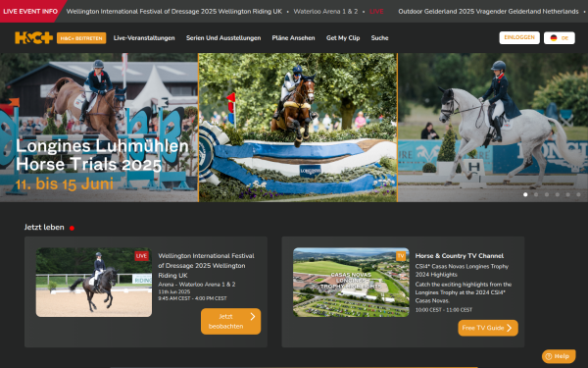Click the 11. bis 15 Juni date text
The height and width of the screenshot is (368, 588).
(x=65, y=184)
